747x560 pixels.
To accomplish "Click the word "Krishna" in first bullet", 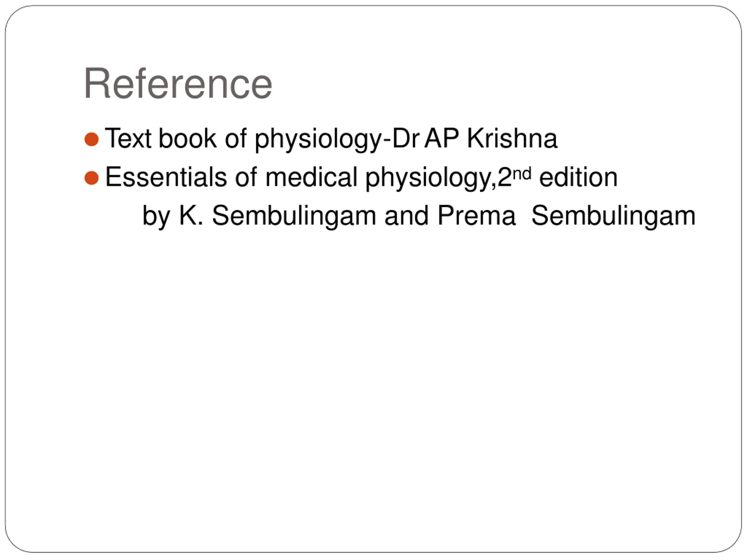I will pos(512,139).
